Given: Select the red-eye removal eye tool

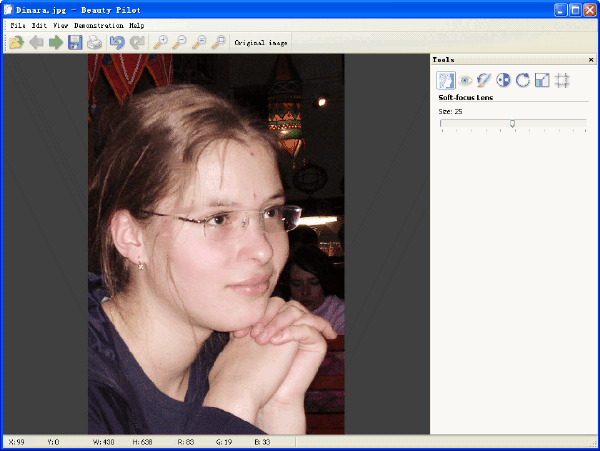Looking at the screenshot, I should 465,81.
